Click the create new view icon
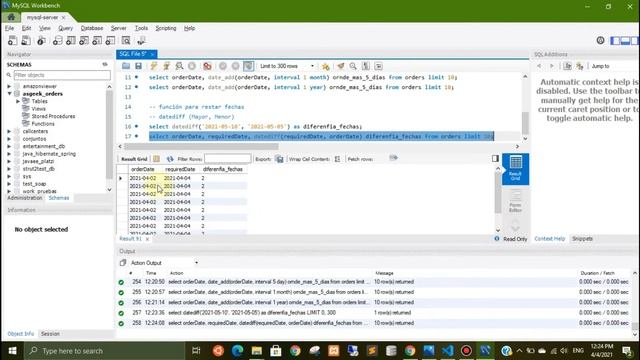 point(84,40)
